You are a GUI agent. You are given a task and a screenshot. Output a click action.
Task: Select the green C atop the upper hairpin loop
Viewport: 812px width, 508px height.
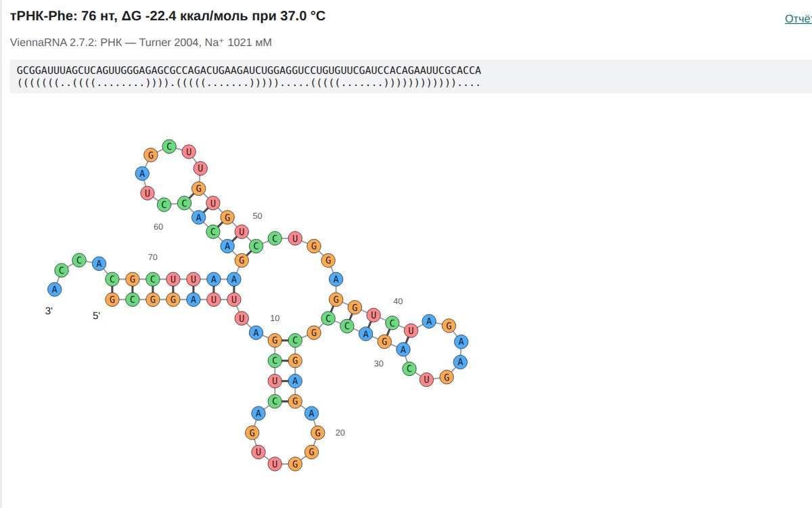coord(169,146)
